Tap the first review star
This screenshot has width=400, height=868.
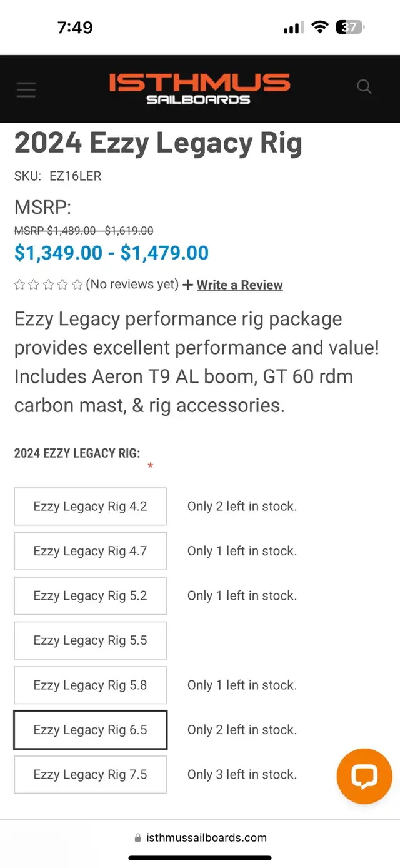tap(19, 285)
